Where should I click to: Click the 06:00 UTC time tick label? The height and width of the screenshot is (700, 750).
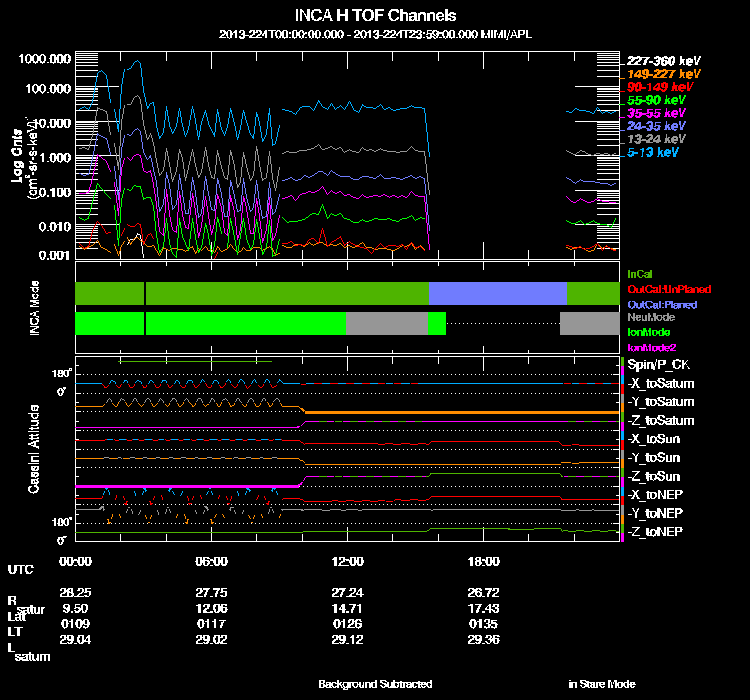point(211,561)
